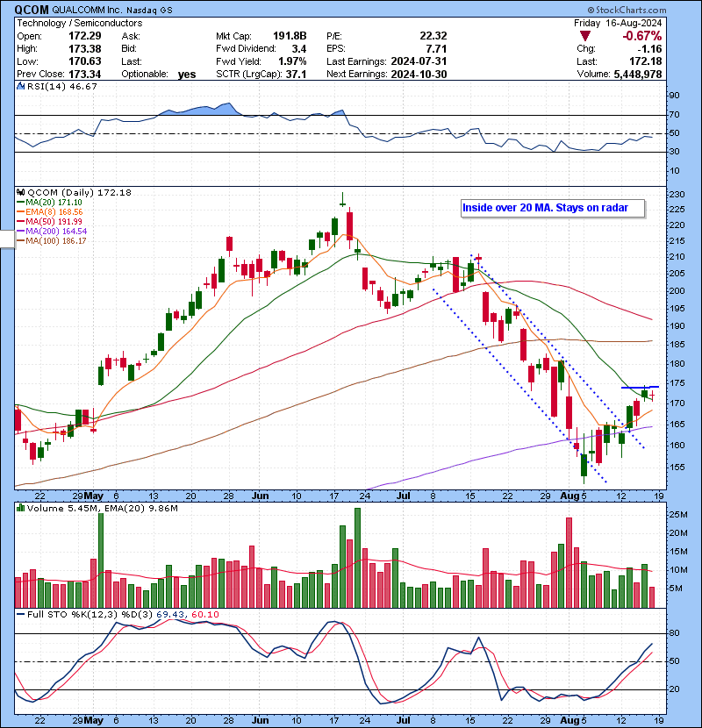Click the percent change -0.67%
The width and height of the screenshot is (702, 728).
(x=642, y=36)
